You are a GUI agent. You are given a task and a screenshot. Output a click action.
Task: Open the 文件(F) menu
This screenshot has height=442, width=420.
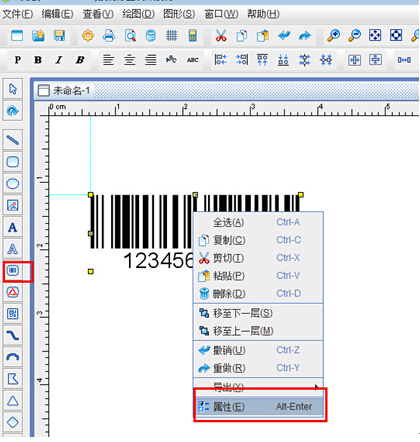click(x=18, y=14)
